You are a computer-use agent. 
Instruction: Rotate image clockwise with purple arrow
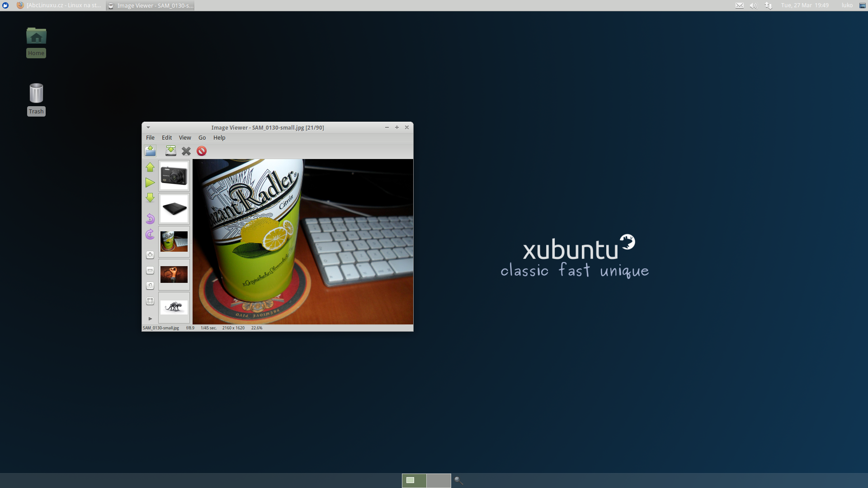150,234
